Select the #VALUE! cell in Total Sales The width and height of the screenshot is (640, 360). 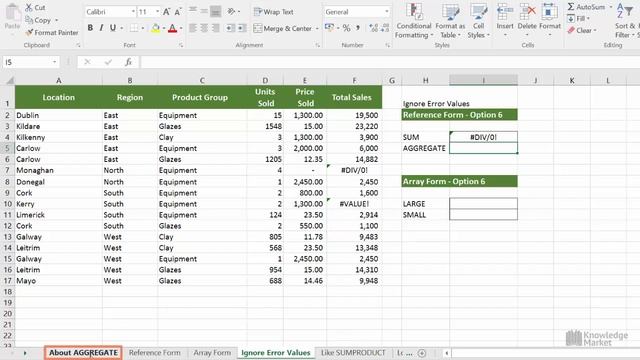pos(354,204)
